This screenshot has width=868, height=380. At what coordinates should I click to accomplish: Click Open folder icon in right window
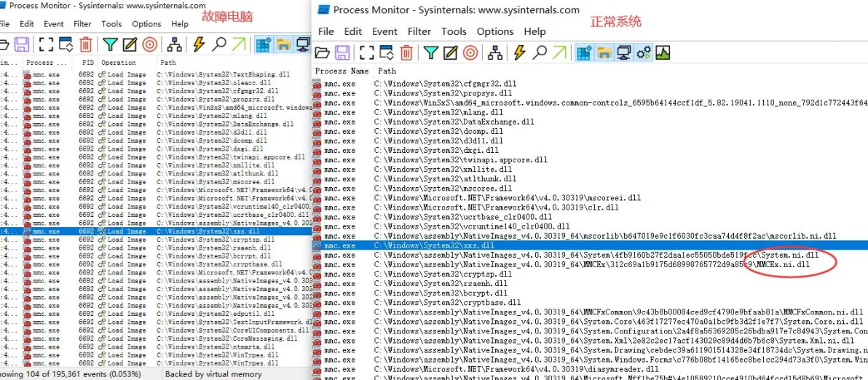click(x=322, y=52)
